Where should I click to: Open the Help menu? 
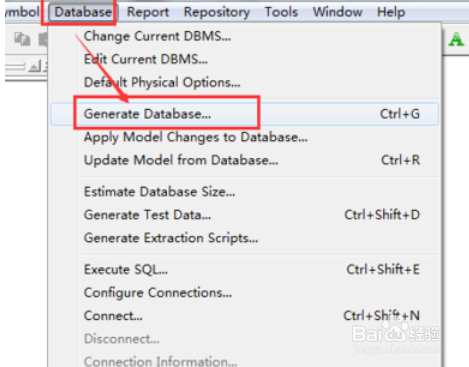click(391, 12)
